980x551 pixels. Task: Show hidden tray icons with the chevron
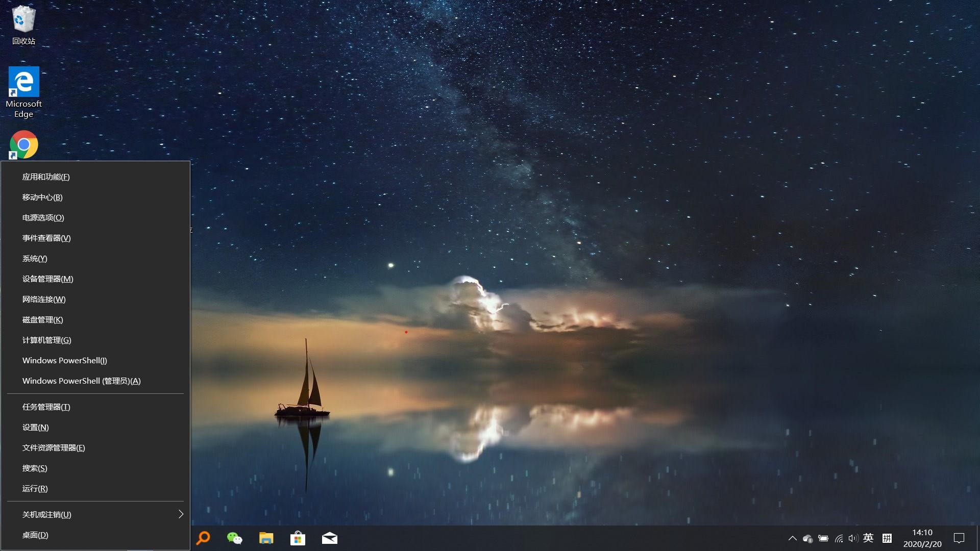click(x=793, y=538)
